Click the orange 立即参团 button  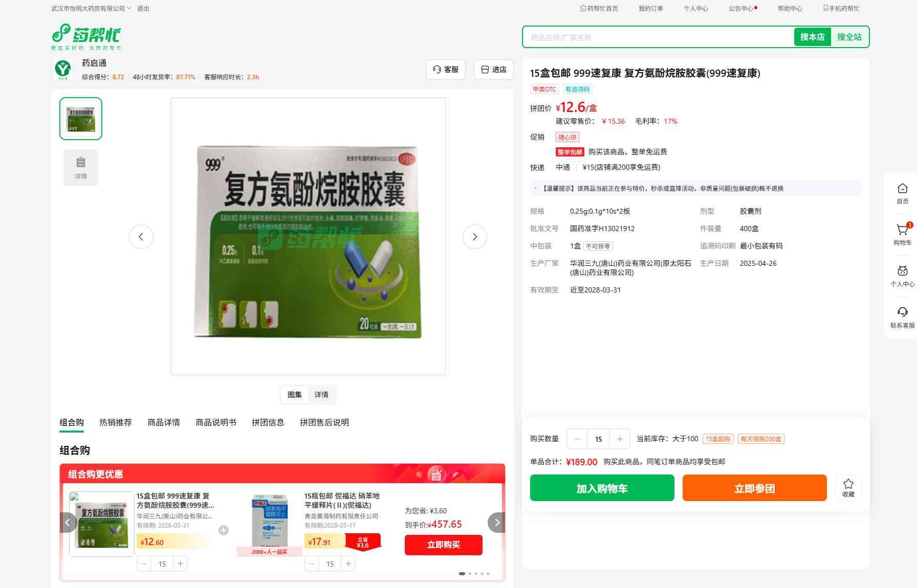click(754, 488)
